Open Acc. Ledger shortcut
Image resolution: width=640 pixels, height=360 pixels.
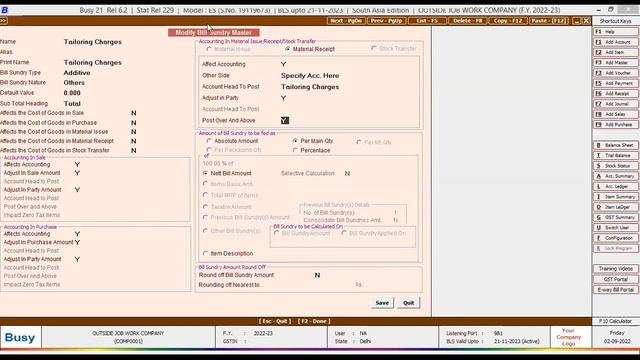(x=616, y=187)
